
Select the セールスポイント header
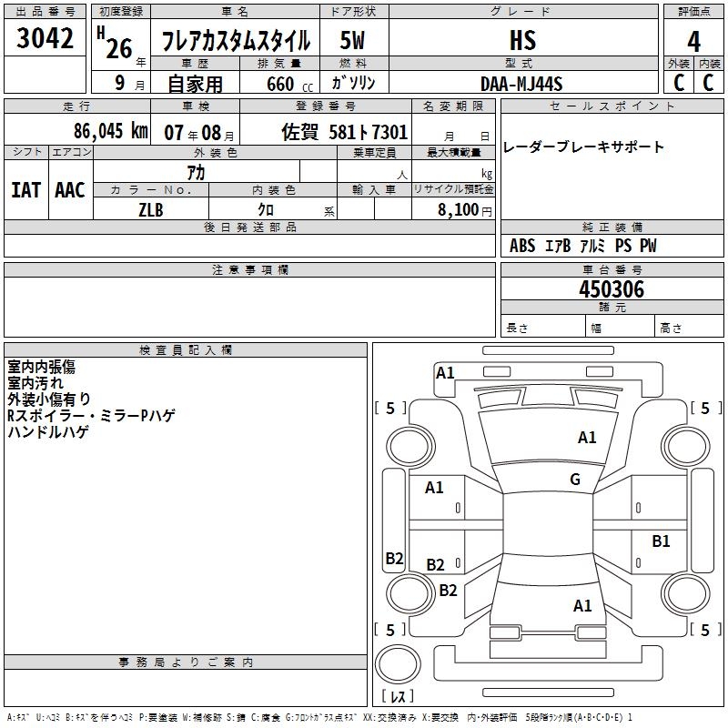[612, 106]
